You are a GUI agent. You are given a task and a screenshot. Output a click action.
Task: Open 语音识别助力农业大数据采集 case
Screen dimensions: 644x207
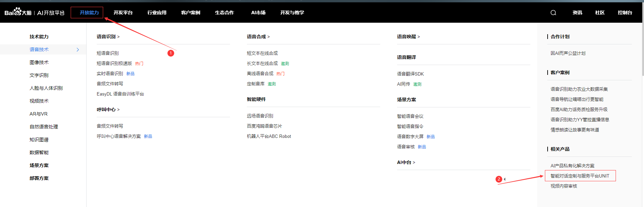coord(579,89)
